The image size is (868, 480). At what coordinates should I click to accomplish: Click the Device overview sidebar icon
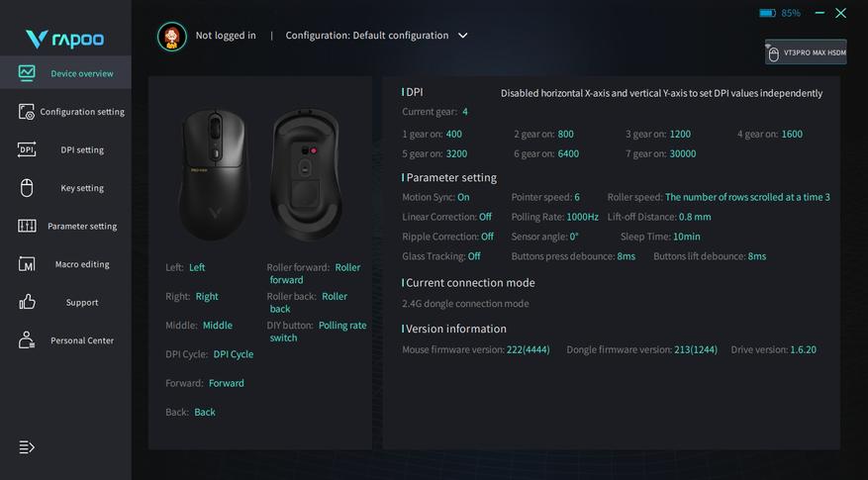pyautogui.click(x=27, y=73)
